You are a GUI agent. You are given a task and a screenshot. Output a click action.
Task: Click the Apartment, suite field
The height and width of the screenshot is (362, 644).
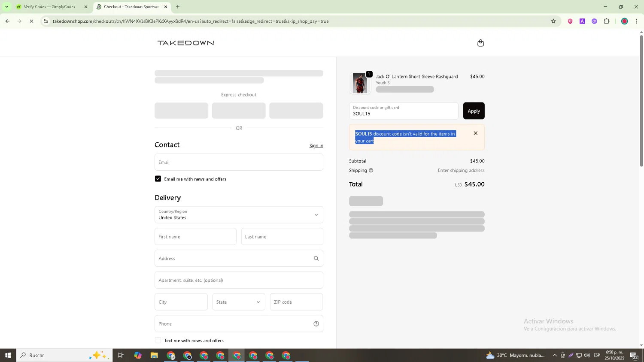click(239, 280)
